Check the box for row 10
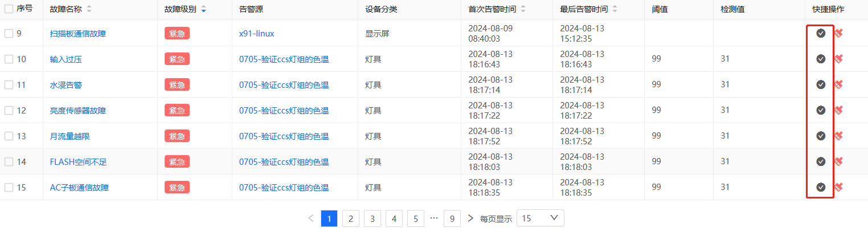 coord(9,59)
